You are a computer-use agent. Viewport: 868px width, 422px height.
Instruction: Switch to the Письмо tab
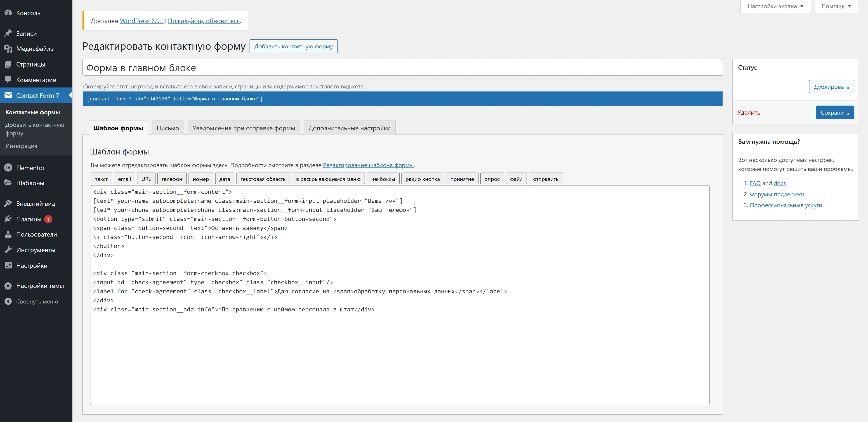pyautogui.click(x=167, y=128)
